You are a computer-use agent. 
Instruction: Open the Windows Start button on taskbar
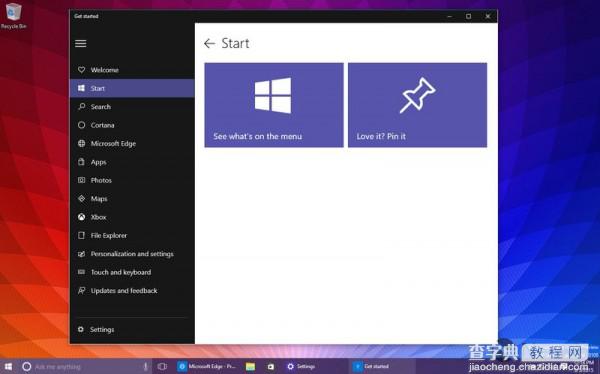point(8,366)
